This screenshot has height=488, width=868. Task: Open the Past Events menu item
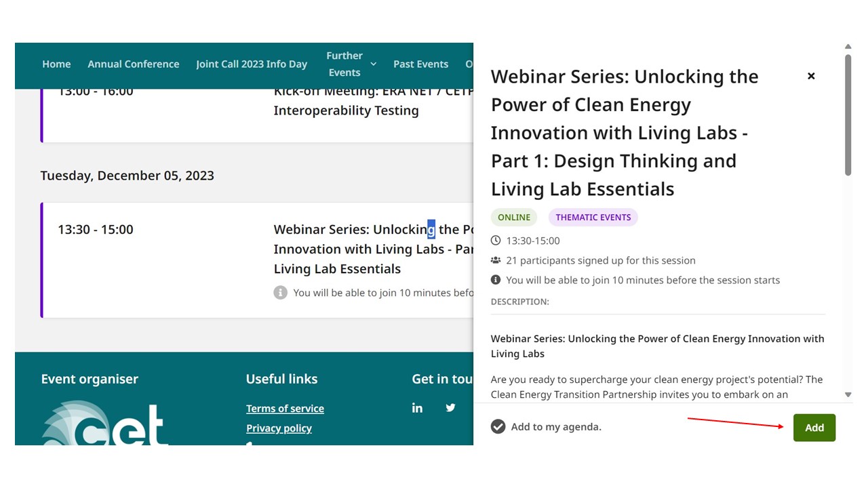[421, 64]
